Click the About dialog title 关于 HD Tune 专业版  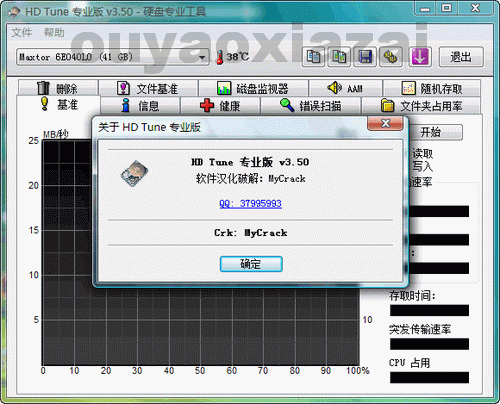pyautogui.click(x=149, y=127)
